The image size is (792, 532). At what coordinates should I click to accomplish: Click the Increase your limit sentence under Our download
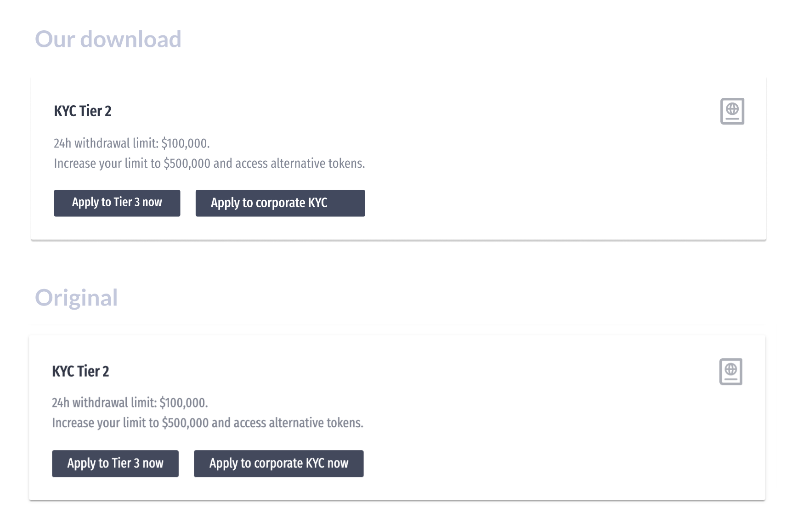point(209,164)
